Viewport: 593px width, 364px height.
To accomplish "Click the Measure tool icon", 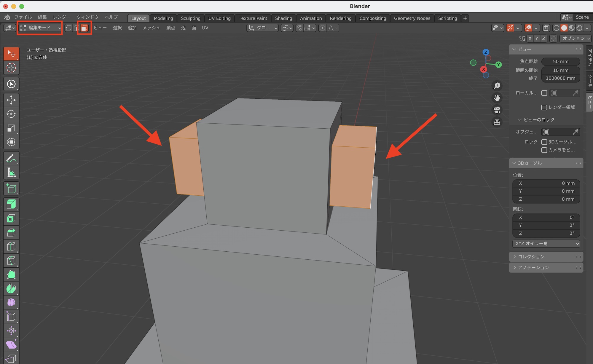I will (x=11, y=173).
